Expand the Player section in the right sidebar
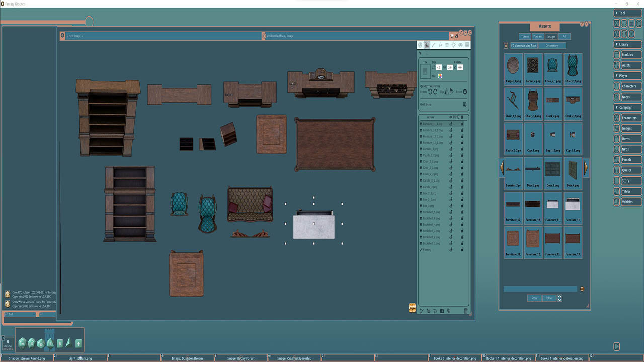 point(627,75)
